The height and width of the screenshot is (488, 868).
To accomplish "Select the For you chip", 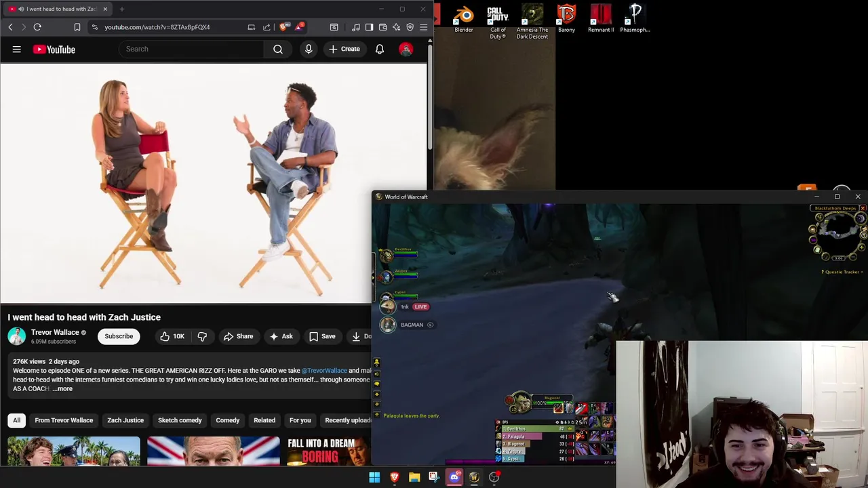I will pyautogui.click(x=300, y=420).
